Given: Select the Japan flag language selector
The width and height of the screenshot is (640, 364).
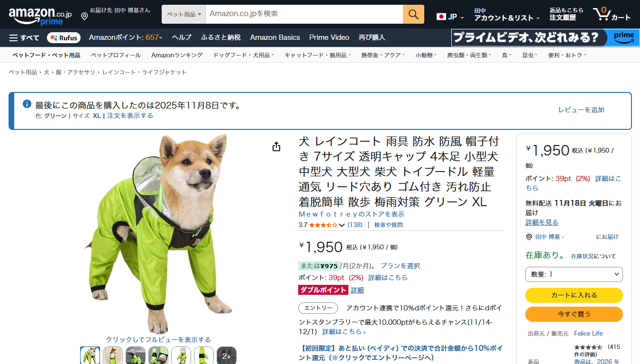Looking at the screenshot, I should (x=450, y=17).
